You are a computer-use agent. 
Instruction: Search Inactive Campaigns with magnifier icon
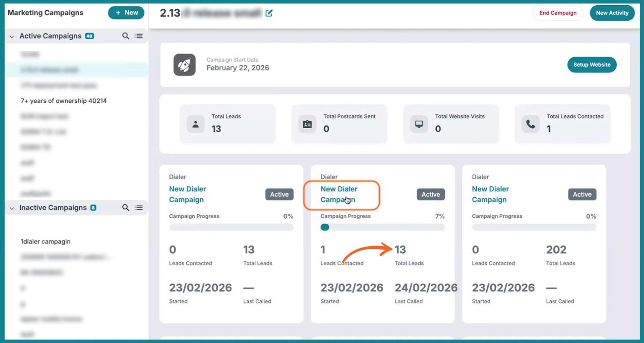pyautogui.click(x=126, y=208)
